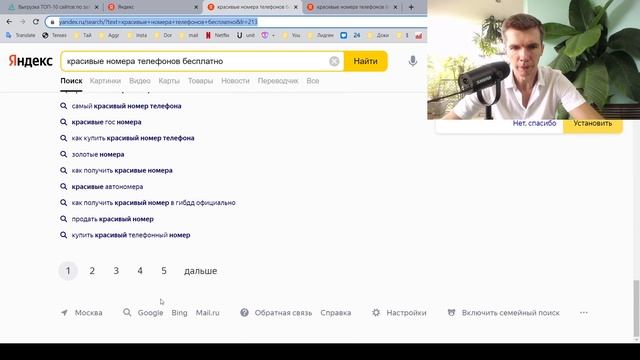Open the 24 bookmark with blue icon
This screenshot has height=360, width=640.
(351, 36)
